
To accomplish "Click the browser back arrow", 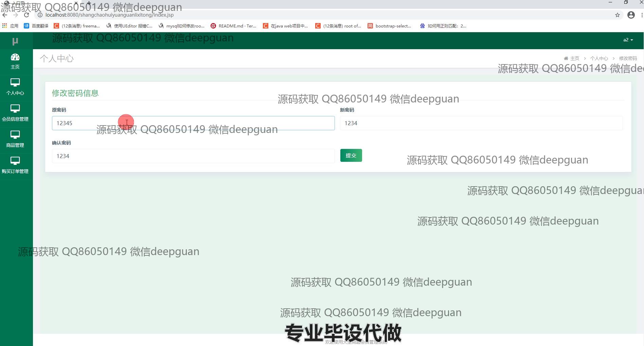I will 5,15.
